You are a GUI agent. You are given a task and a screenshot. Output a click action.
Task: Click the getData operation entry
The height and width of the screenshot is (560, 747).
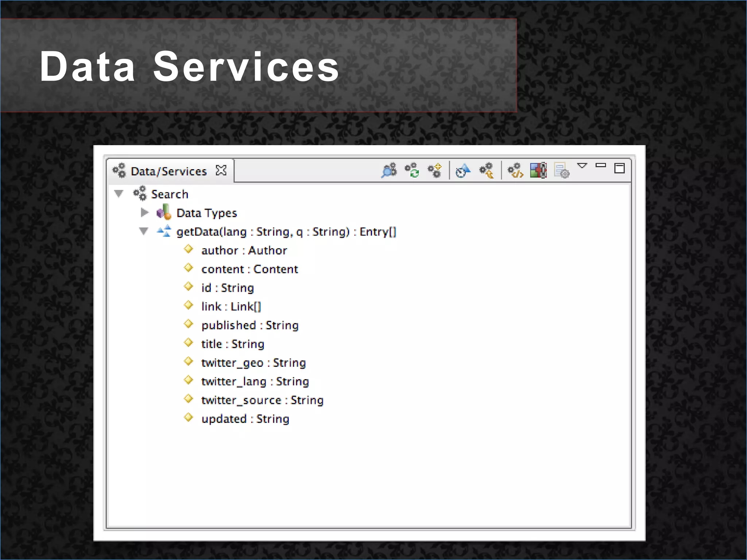(x=286, y=232)
